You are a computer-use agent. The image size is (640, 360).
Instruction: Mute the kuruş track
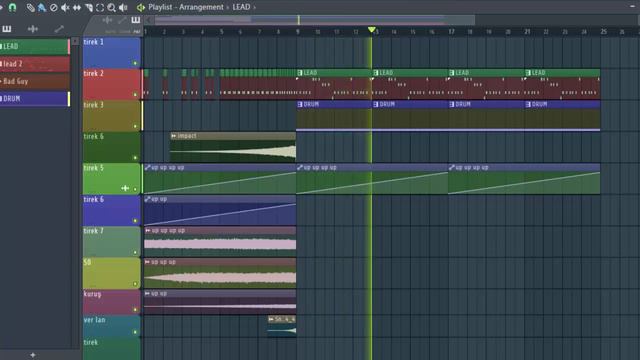135,309
